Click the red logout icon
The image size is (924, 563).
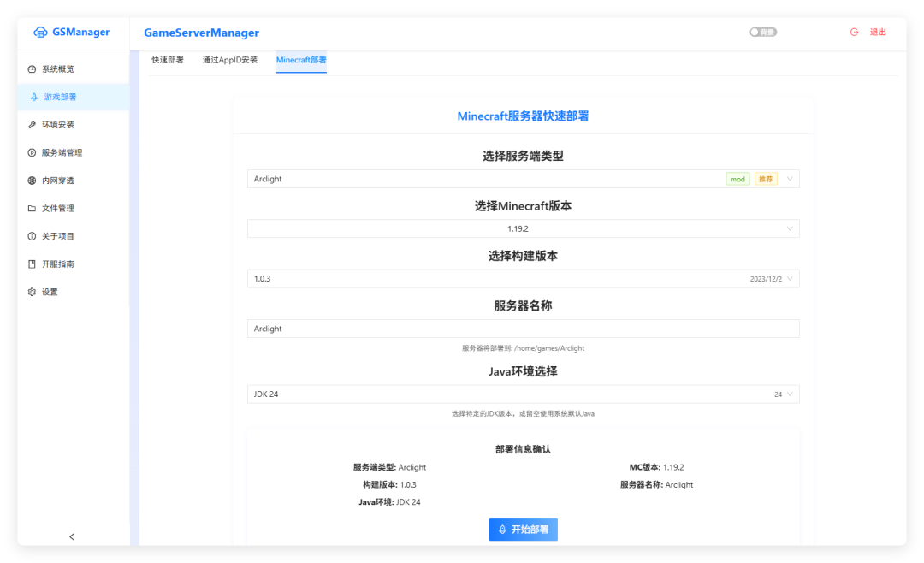(854, 32)
